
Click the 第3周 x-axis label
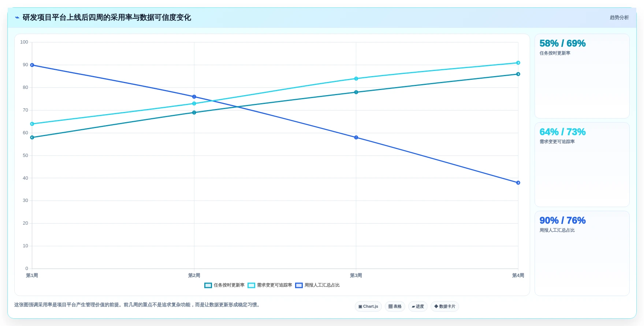(356, 276)
